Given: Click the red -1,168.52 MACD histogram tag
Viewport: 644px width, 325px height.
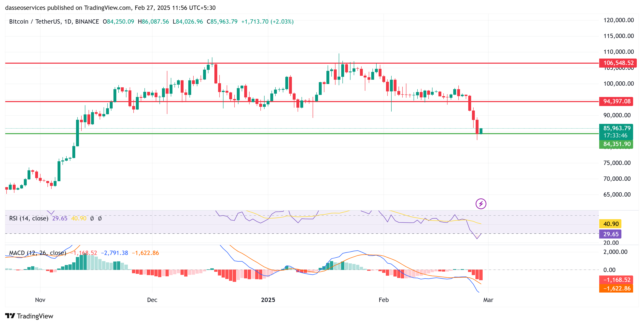Looking at the screenshot, I should point(616,280).
